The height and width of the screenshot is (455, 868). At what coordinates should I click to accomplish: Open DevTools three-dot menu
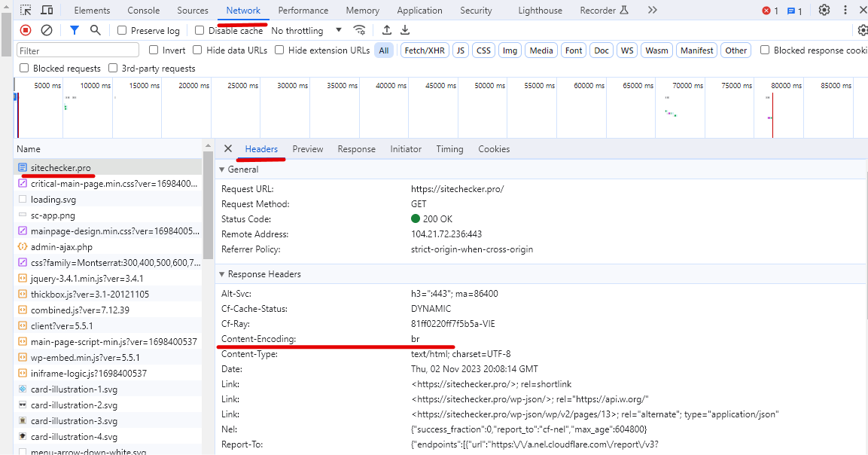[x=845, y=10]
